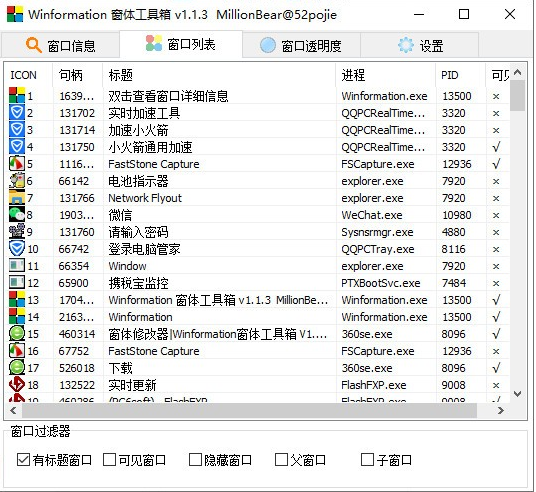This screenshot has width=536, height=492.
Task: Tick the 父窗口 filter checkbox
Action: click(x=281, y=460)
